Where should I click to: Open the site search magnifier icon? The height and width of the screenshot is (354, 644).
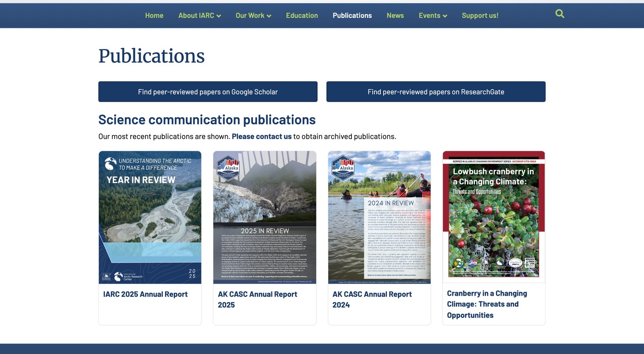pyautogui.click(x=559, y=14)
